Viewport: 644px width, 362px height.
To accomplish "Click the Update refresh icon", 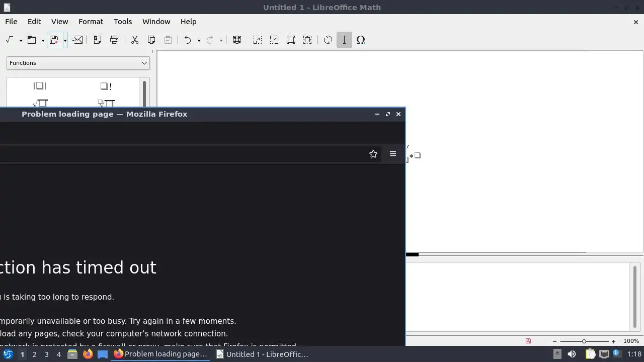I will (328, 40).
